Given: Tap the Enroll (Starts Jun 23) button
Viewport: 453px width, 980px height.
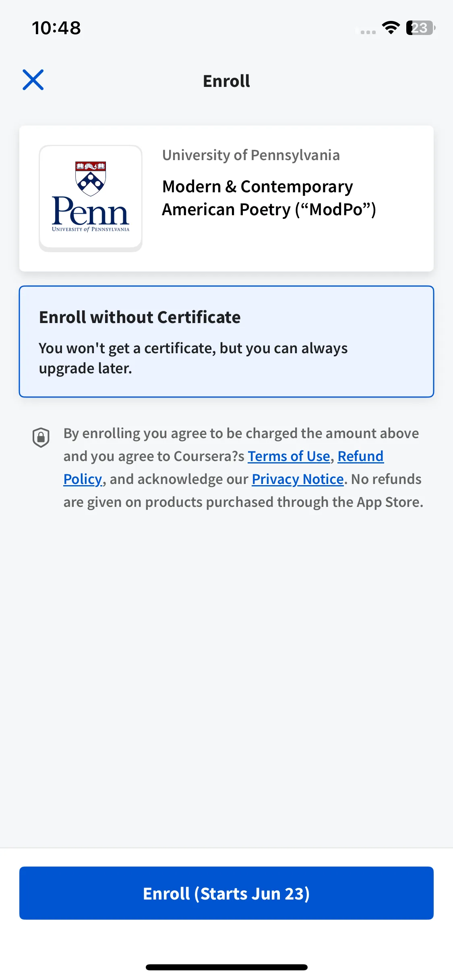Looking at the screenshot, I should 226,893.
